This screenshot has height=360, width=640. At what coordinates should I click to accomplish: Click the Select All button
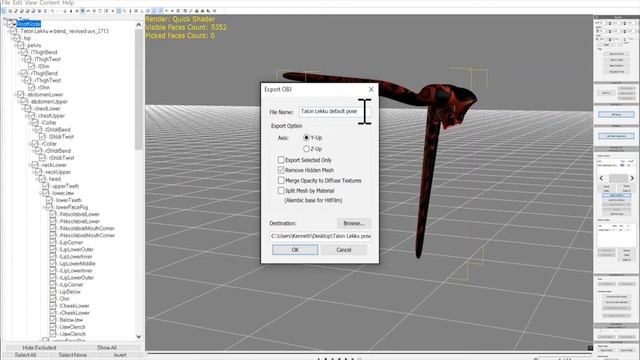click(25, 355)
